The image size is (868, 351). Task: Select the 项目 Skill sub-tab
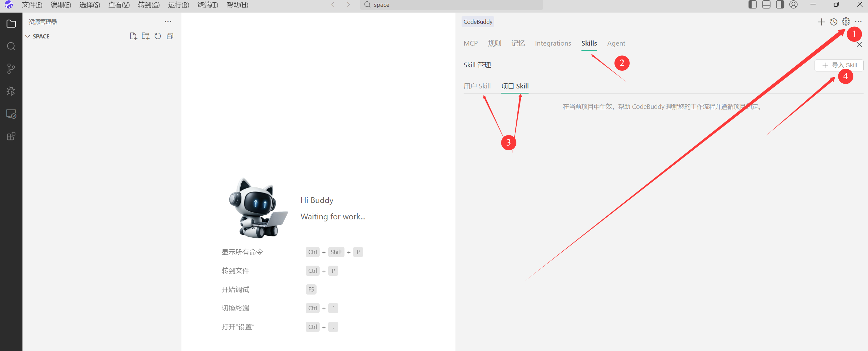(515, 86)
